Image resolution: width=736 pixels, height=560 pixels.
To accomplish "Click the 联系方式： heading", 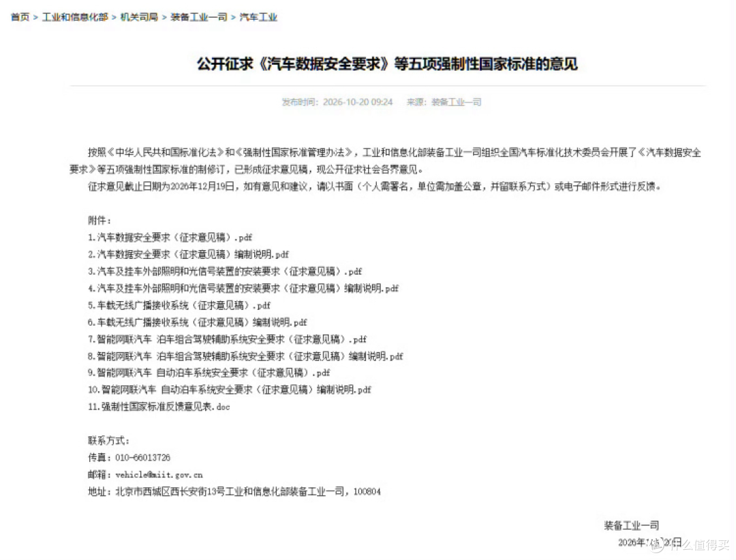I will pos(108,441).
